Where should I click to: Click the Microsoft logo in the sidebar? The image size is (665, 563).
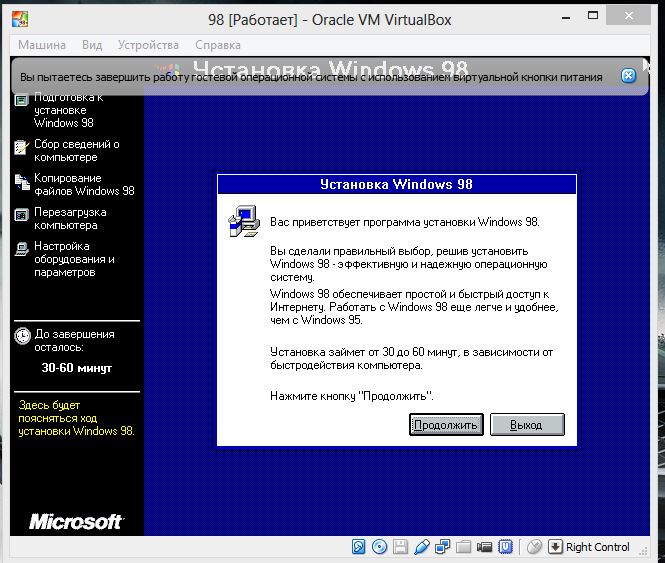click(x=76, y=521)
